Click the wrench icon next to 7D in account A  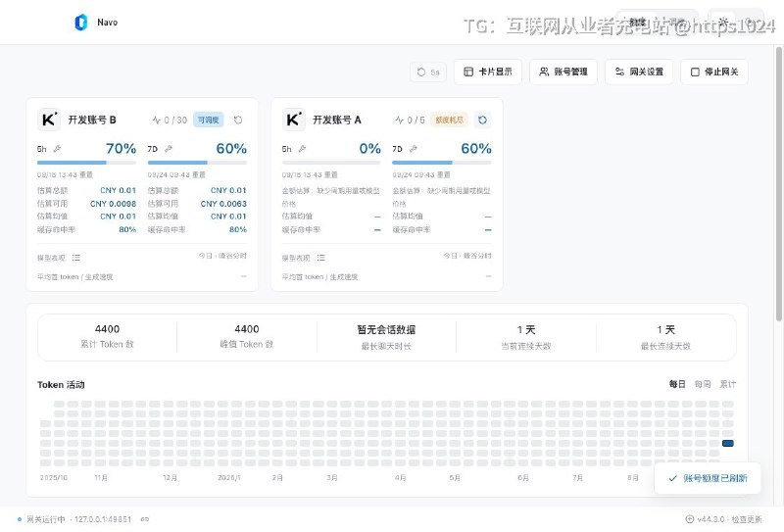tap(413, 149)
